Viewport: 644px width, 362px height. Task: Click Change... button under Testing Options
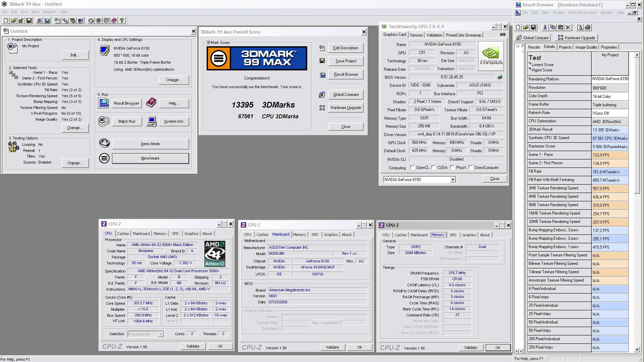75,163
